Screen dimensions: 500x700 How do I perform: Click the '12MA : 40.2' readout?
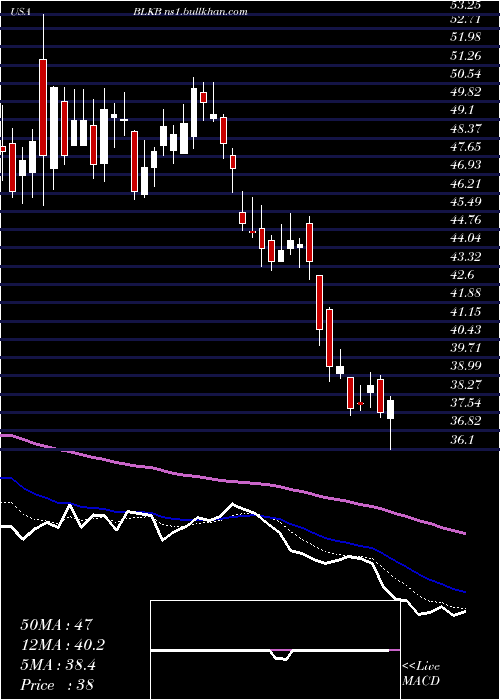(63, 645)
